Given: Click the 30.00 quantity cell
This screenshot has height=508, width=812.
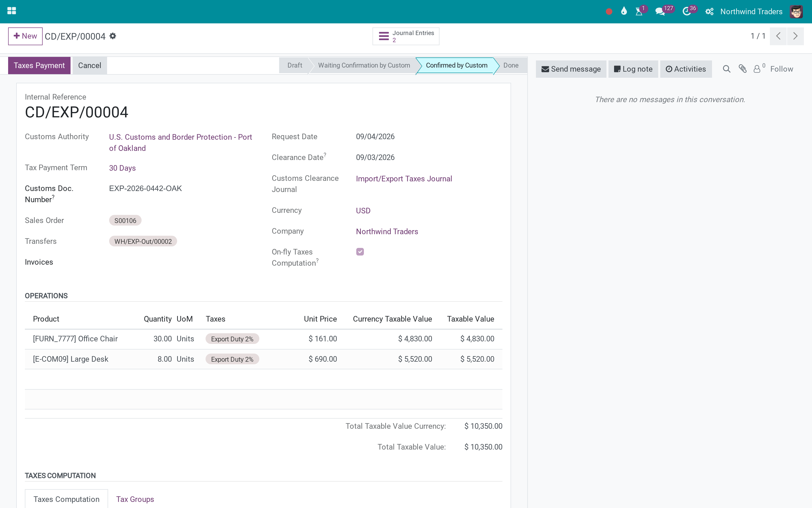Looking at the screenshot, I should (x=162, y=339).
